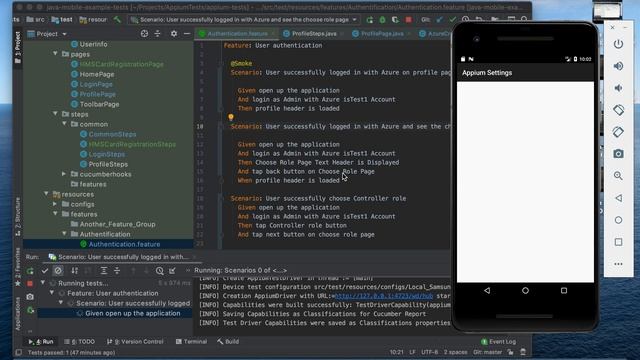Screen dimensions: 640x360
Task: Click the intention lightbulb in the editor
Action: click(x=231, y=118)
